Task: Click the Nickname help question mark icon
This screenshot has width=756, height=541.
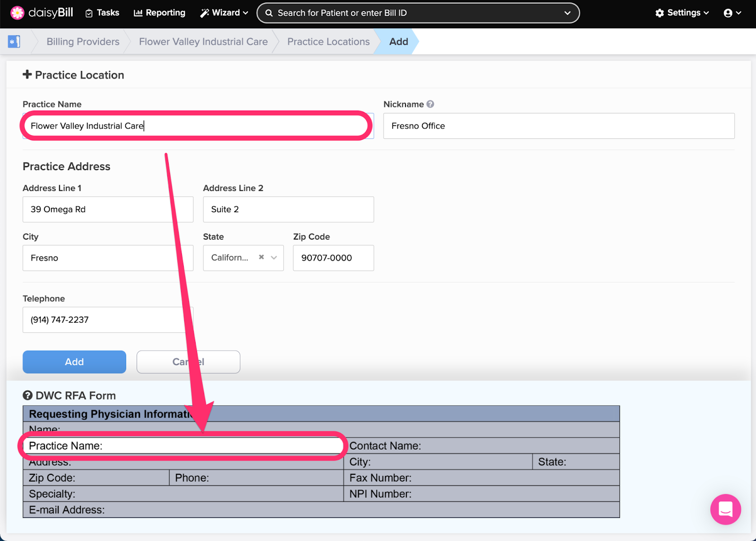Action: (430, 104)
